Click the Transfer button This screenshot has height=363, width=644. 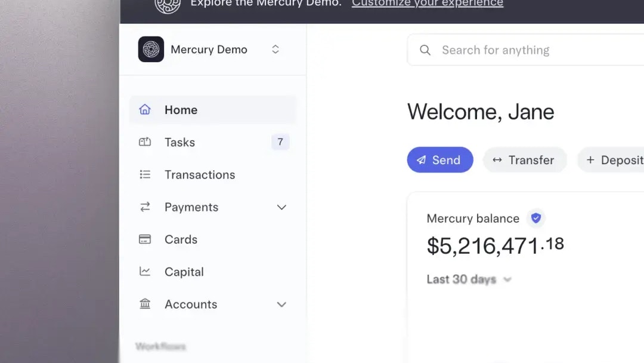(x=525, y=160)
